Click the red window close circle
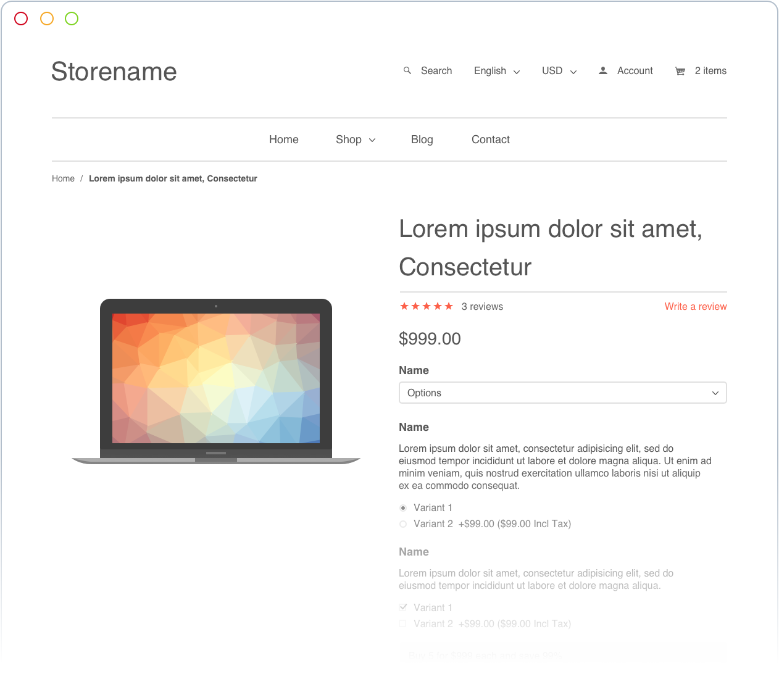779x700 pixels. (21, 19)
